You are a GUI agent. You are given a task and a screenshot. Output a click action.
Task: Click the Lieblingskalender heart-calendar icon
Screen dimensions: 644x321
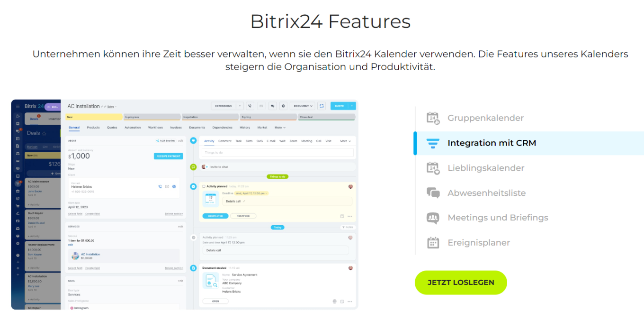433,168
